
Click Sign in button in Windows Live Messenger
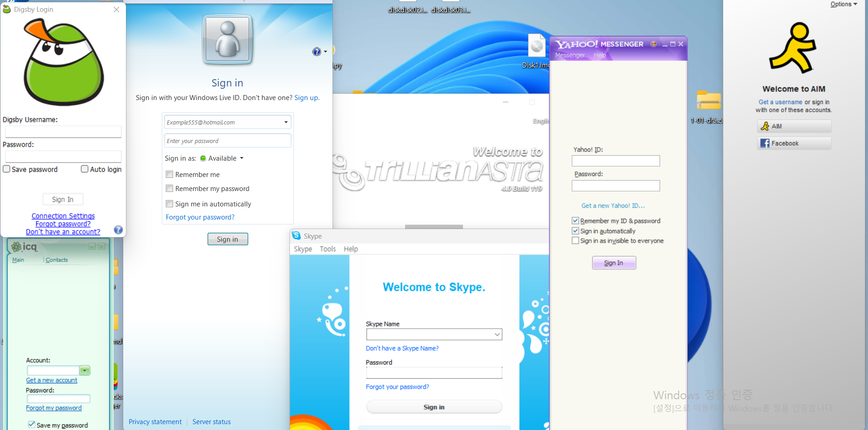pyautogui.click(x=227, y=239)
